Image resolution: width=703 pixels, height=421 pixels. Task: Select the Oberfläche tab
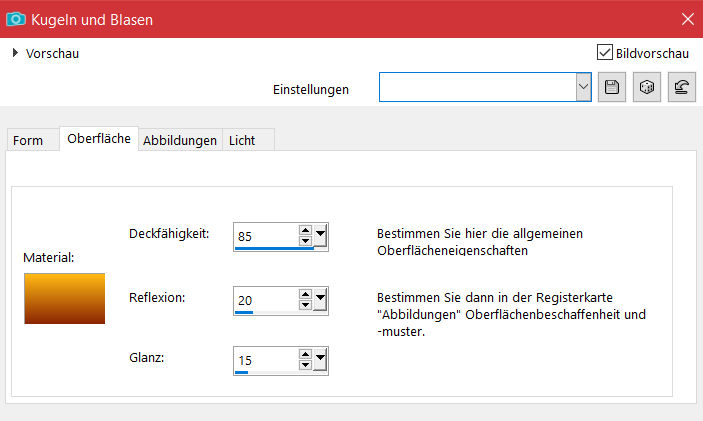coord(99,139)
